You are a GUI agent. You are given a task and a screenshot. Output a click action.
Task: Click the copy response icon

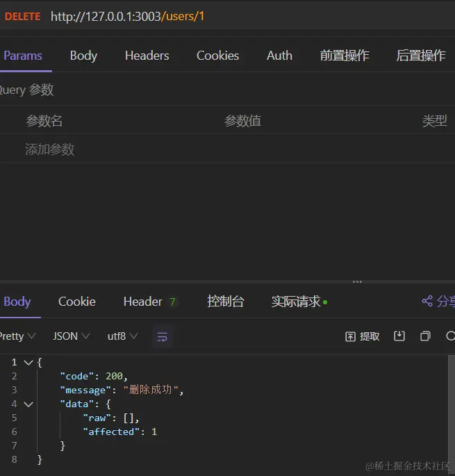[x=425, y=336]
